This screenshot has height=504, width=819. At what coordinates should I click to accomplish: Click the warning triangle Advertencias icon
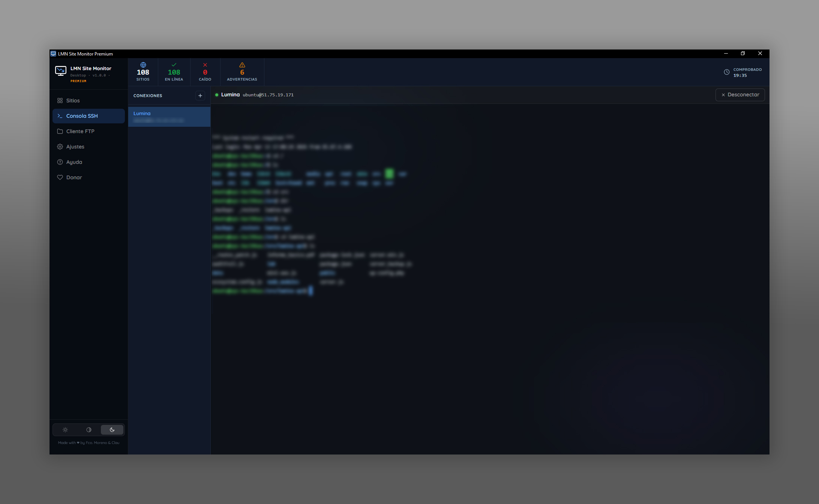tap(242, 65)
